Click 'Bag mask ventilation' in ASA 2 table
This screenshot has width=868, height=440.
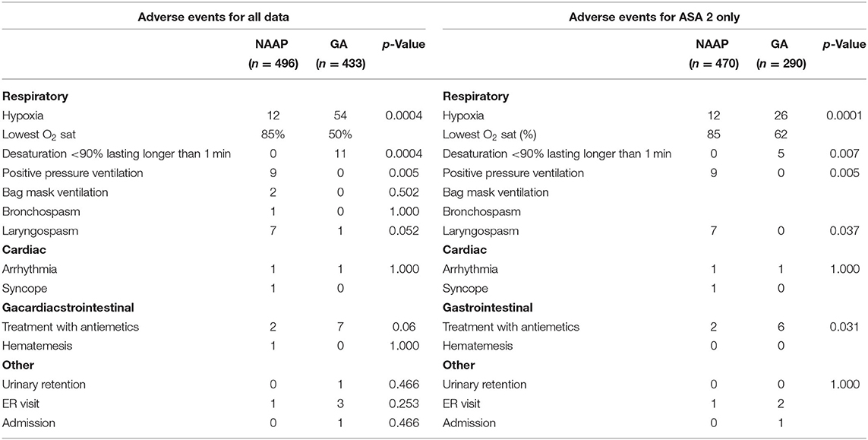pos(495,192)
